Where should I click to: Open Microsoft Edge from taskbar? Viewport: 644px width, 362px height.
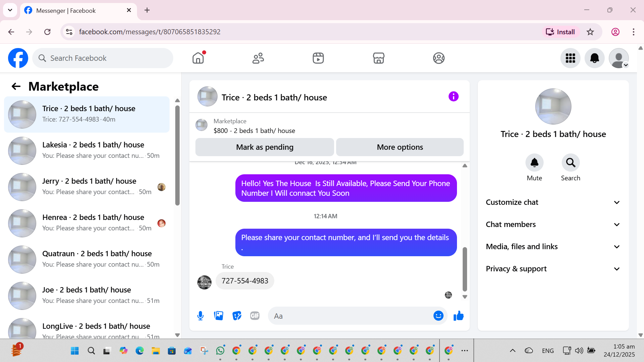(139, 351)
